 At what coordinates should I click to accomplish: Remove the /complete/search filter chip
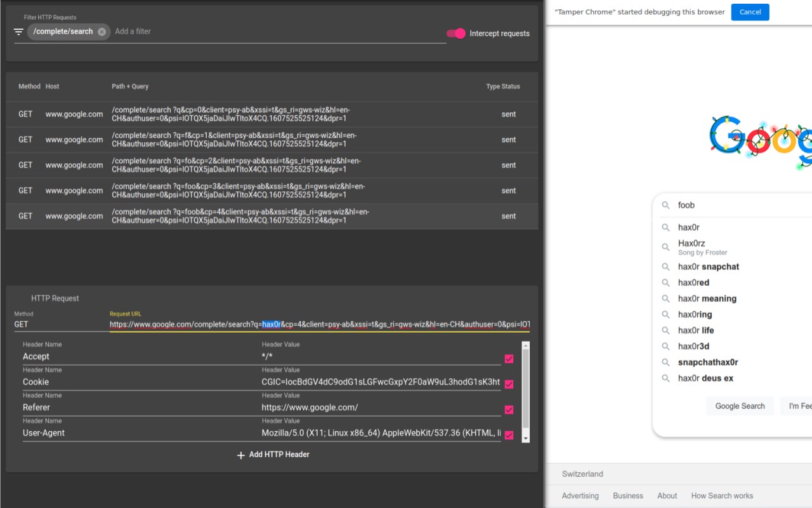click(101, 32)
